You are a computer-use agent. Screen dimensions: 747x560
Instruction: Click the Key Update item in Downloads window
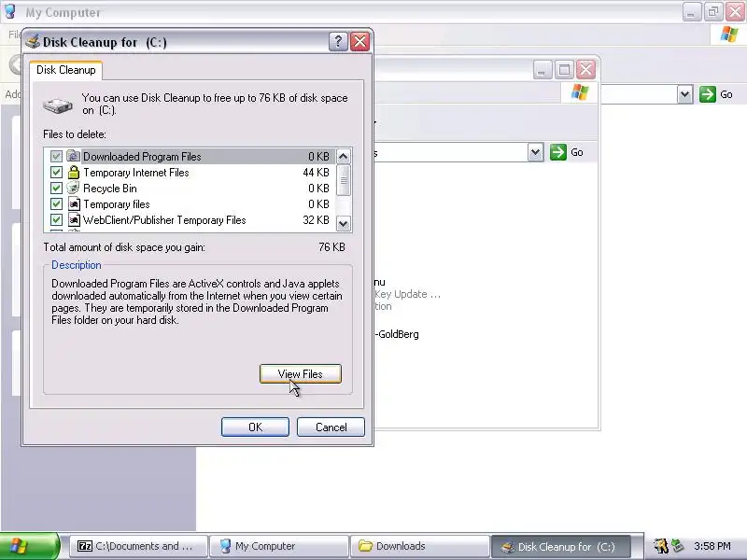[x=407, y=294]
